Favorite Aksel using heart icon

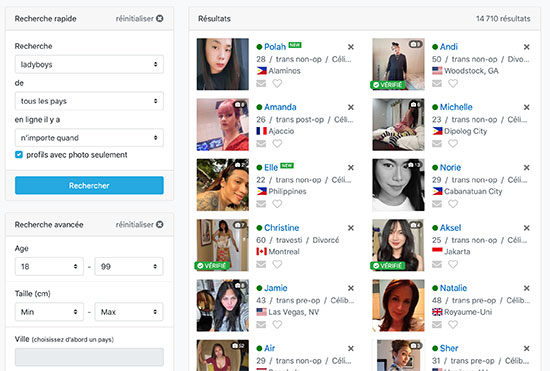tap(453, 264)
